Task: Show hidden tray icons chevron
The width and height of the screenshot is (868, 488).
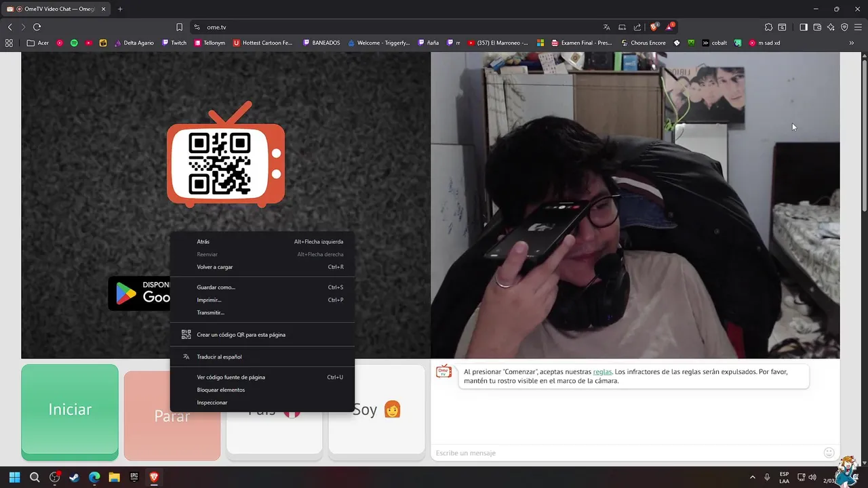Action: pyautogui.click(x=752, y=477)
